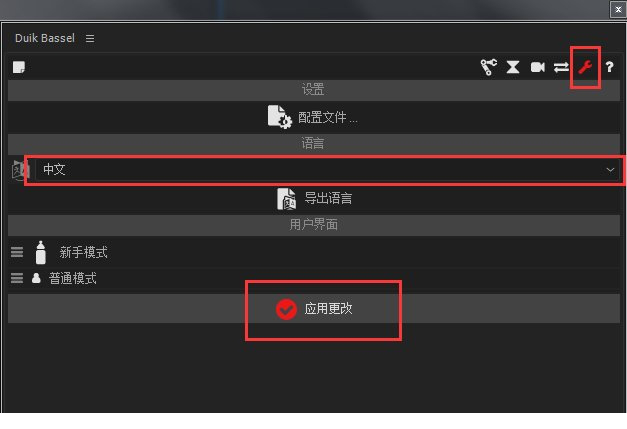Click the person icon for 普通模式

pyautogui.click(x=36, y=278)
